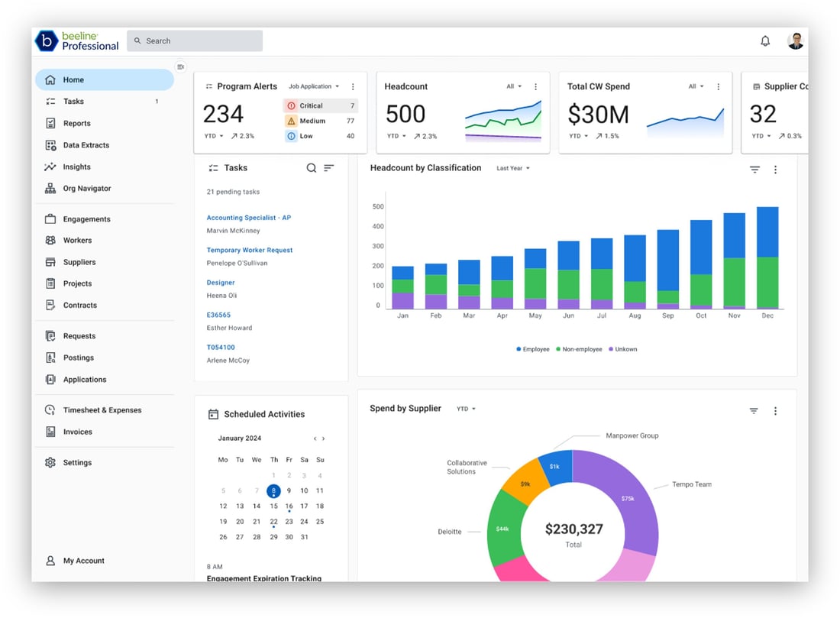Open Insights in the sidebar
Image resolution: width=840 pixels, height=618 pixels.
pyautogui.click(x=76, y=167)
